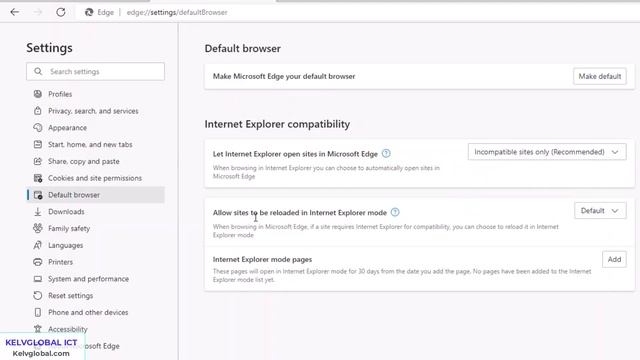Click the Internet Explorer mode pages label

click(262, 260)
